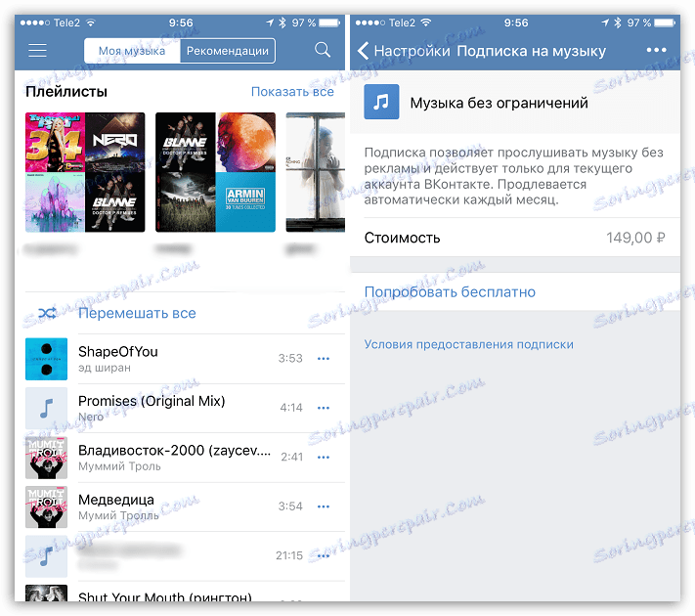Viewport: 695px width, 616px height.
Task: Open more options for Владивосток-2000
Action: (324, 457)
